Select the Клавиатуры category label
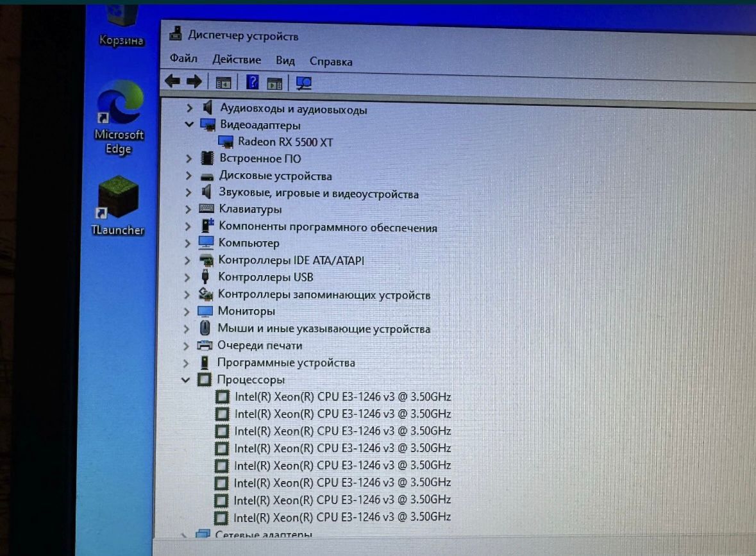 (250, 209)
